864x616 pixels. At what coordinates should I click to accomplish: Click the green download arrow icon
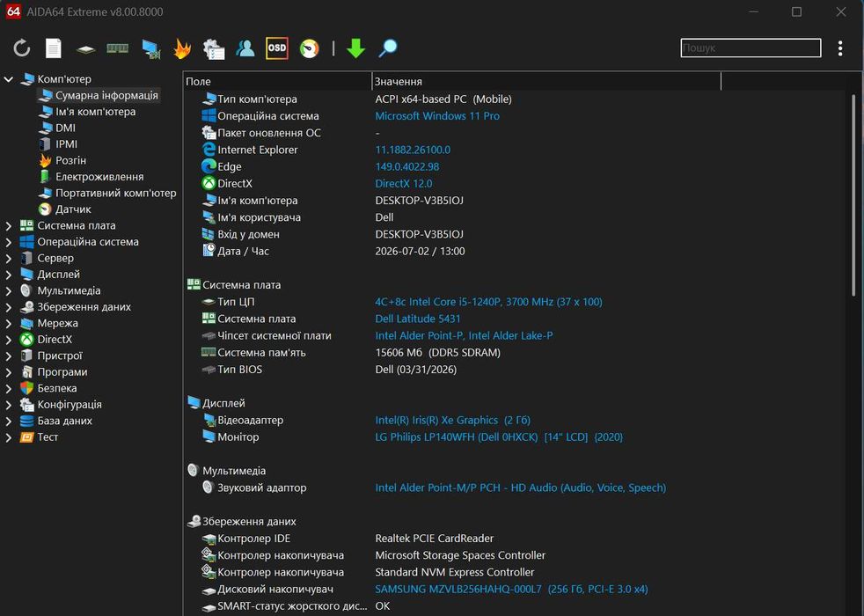pyautogui.click(x=356, y=48)
